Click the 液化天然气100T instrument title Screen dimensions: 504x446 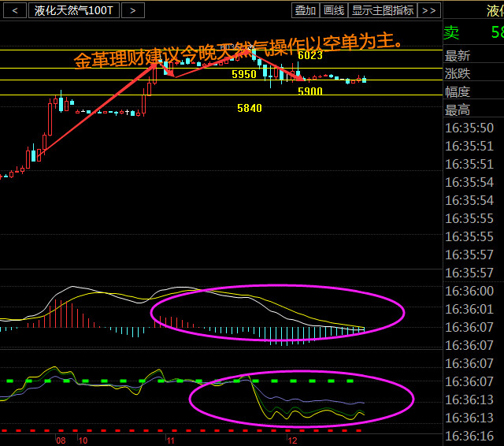[74, 10]
